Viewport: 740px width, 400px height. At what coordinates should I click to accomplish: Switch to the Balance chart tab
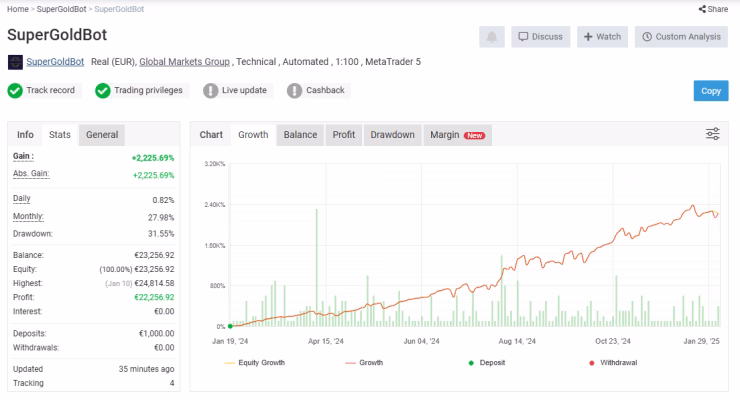tap(300, 135)
